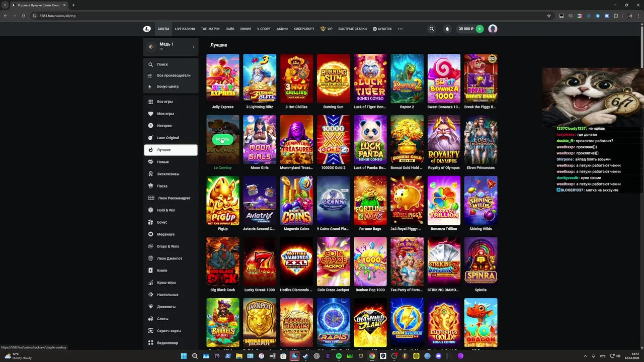
Task: Open Краш-игры category in sidebar
Action: pos(171,283)
